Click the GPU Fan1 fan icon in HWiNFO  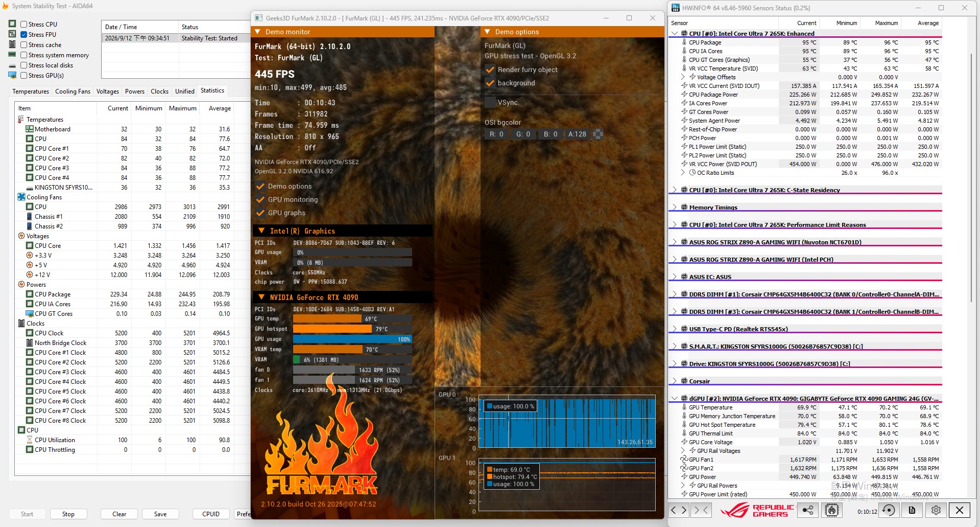pos(684,459)
